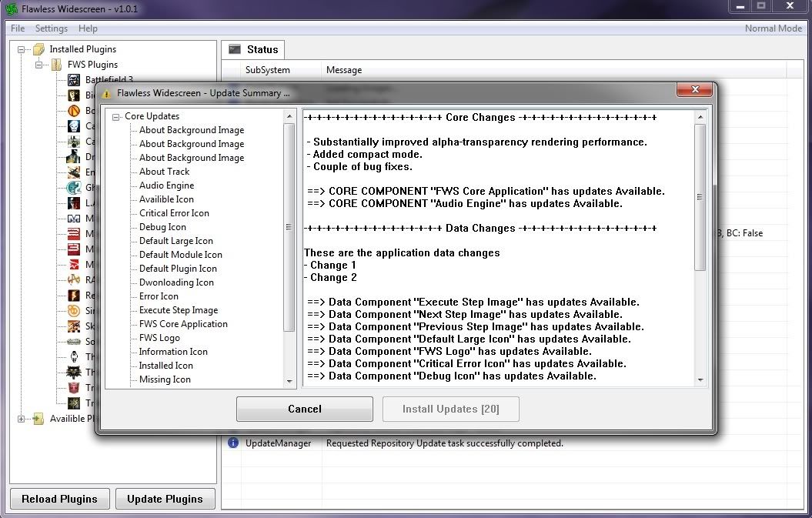Screen dimensions: 812x518
Task: Select Installed Icon item
Action: 166,366
